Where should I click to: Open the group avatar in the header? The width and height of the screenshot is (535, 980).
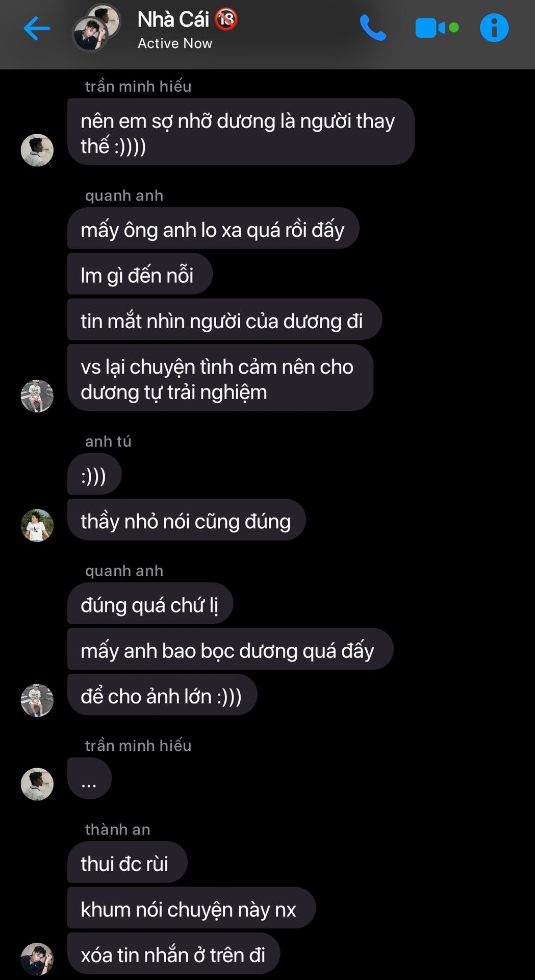[x=97, y=28]
